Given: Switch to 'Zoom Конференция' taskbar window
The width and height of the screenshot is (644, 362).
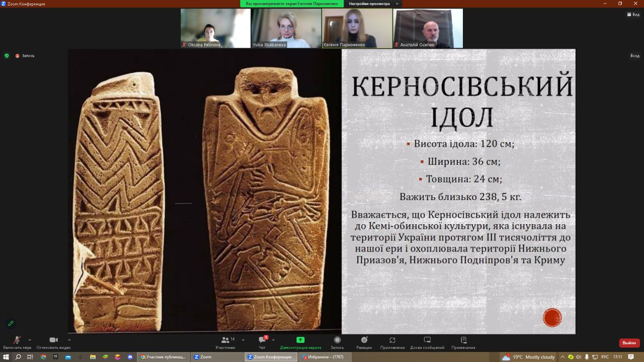Looking at the screenshot, I should [x=271, y=357].
